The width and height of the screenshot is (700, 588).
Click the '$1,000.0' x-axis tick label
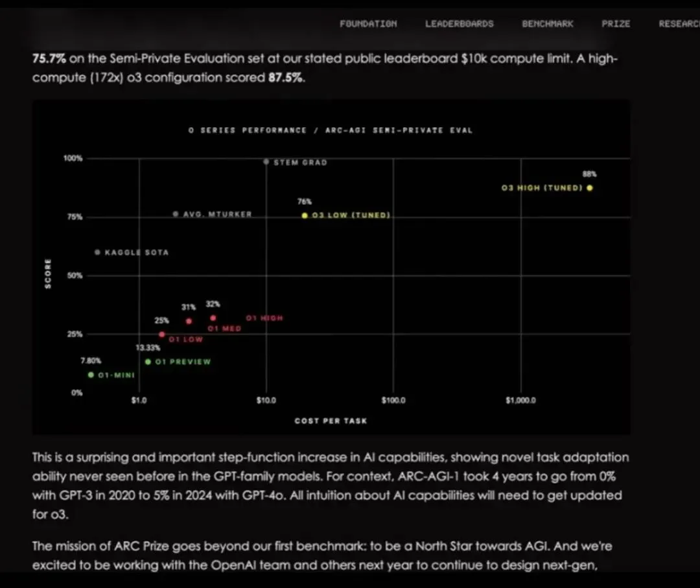[x=520, y=400]
